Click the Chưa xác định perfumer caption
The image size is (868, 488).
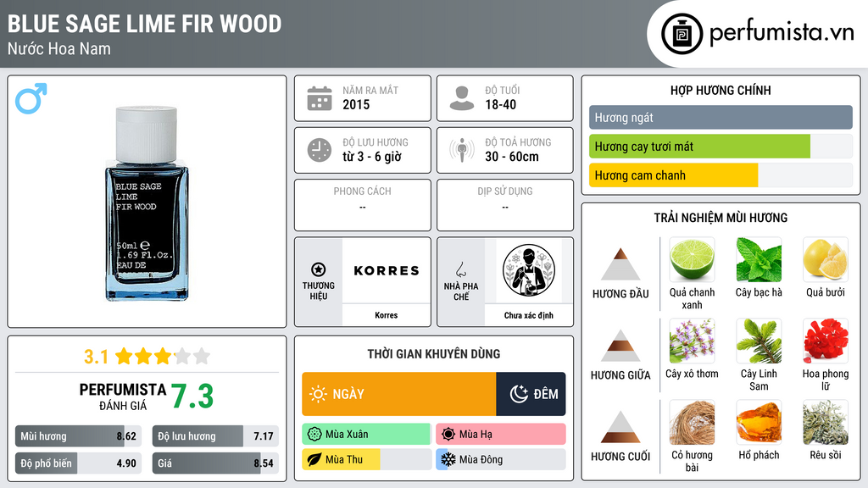pyautogui.click(x=529, y=315)
